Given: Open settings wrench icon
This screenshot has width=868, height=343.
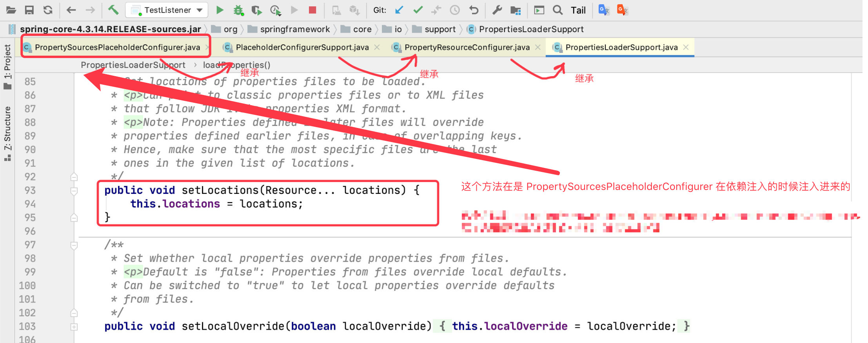Looking at the screenshot, I should 497,10.
